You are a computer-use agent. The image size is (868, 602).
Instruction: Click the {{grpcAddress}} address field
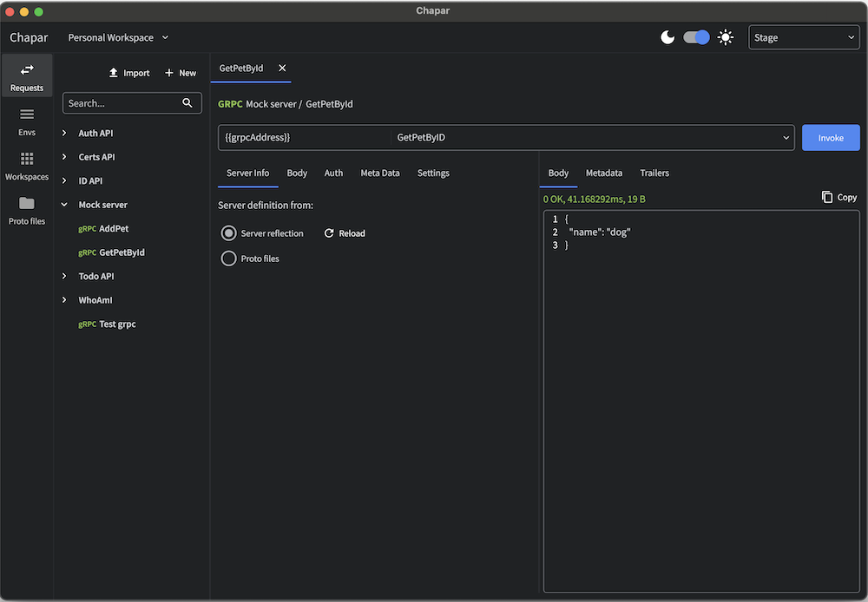[305, 137]
